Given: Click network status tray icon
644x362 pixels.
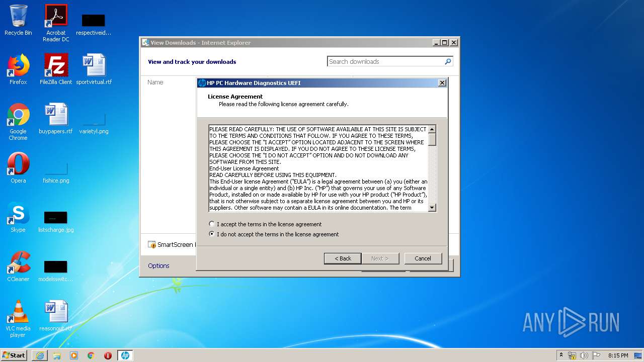Looking at the screenshot, I should click(572, 355).
